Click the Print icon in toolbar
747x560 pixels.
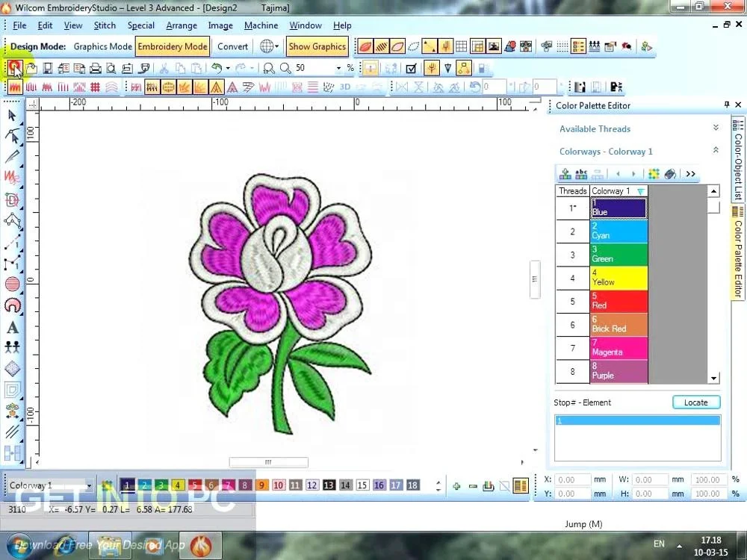[96, 68]
